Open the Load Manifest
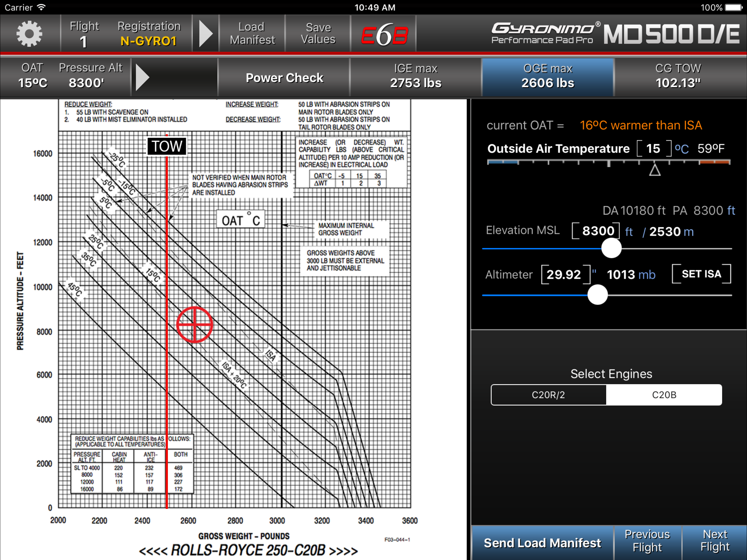This screenshot has height=560, width=747. [x=252, y=33]
